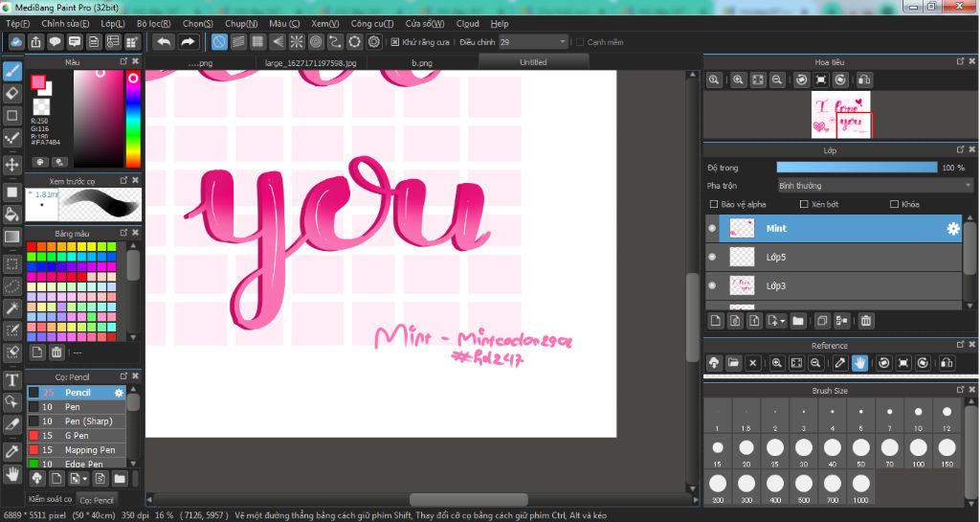The image size is (980, 522).
Task: Click the Undo arrow in the toolbar
Action: (x=164, y=42)
